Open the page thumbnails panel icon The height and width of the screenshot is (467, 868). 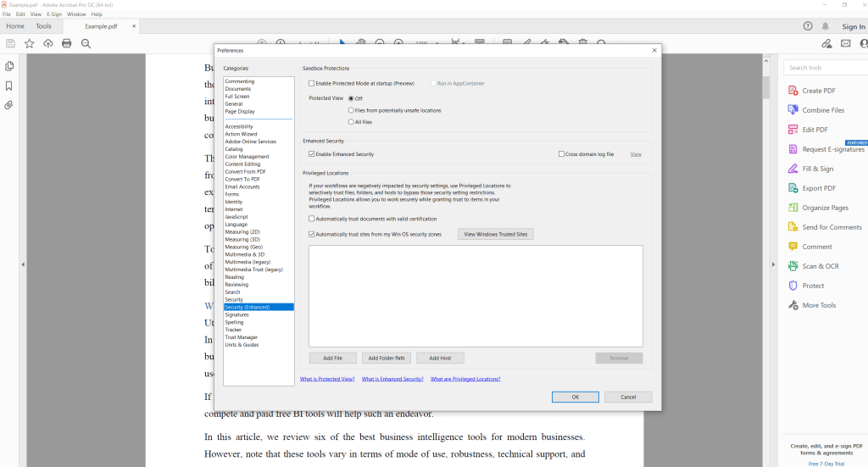(x=9, y=66)
